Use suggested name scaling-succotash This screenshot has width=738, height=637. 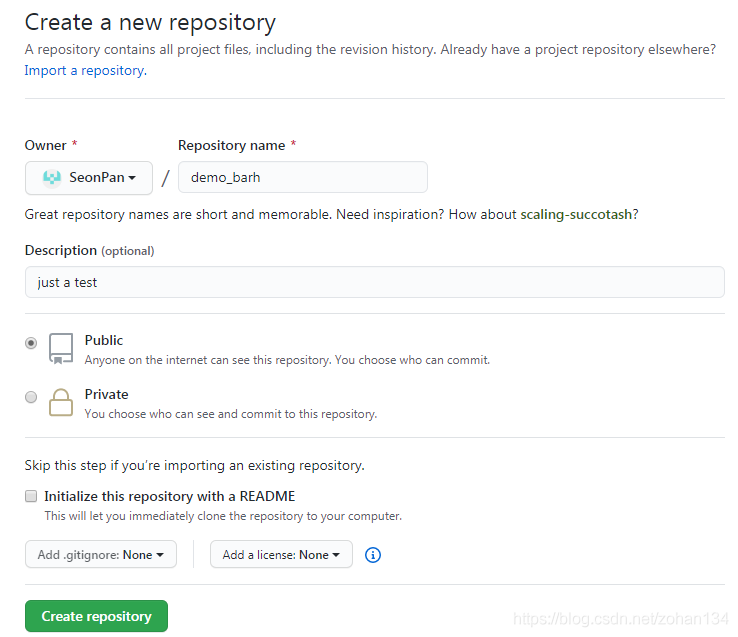tap(576, 214)
